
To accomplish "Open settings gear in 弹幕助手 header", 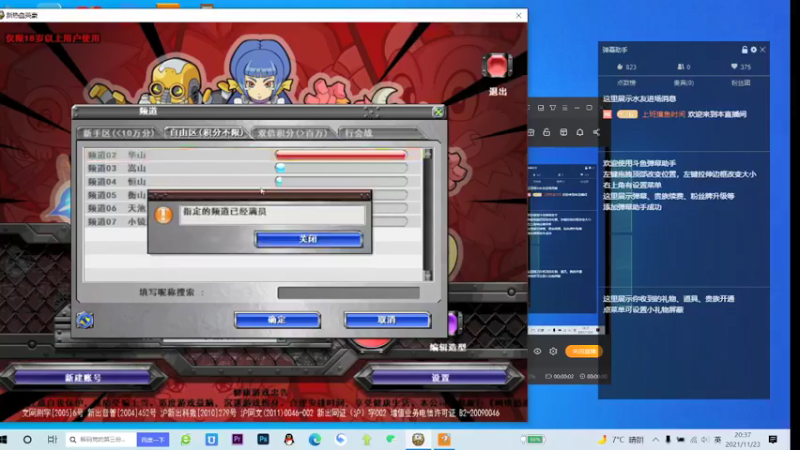I will [x=754, y=49].
